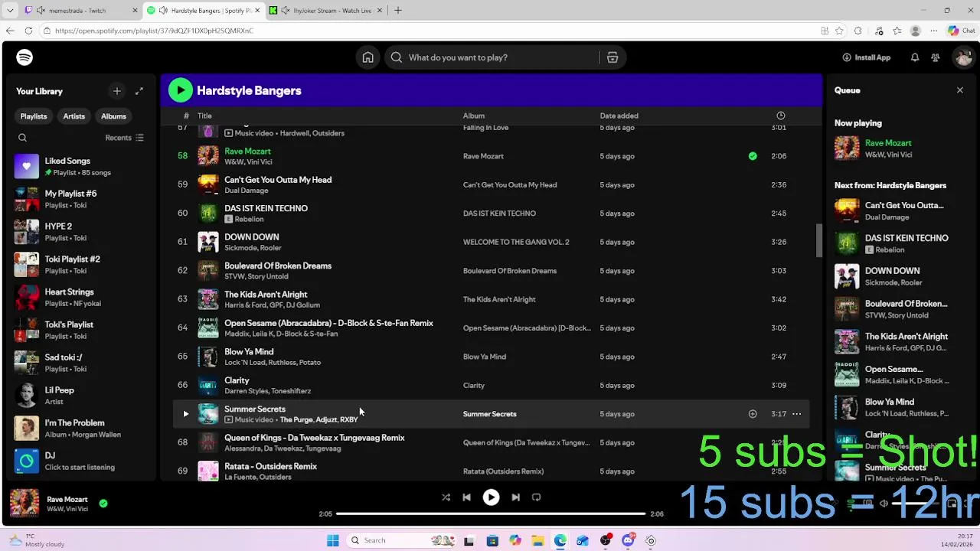Filter library by Artists chip
The height and width of the screenshot is (551, 980).
[74, 116]
